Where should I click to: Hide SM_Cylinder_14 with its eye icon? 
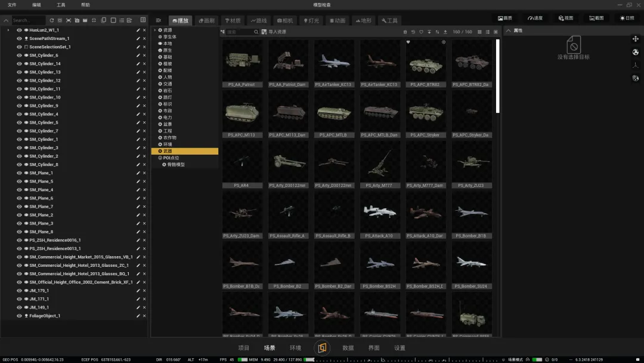coord(19,64)
